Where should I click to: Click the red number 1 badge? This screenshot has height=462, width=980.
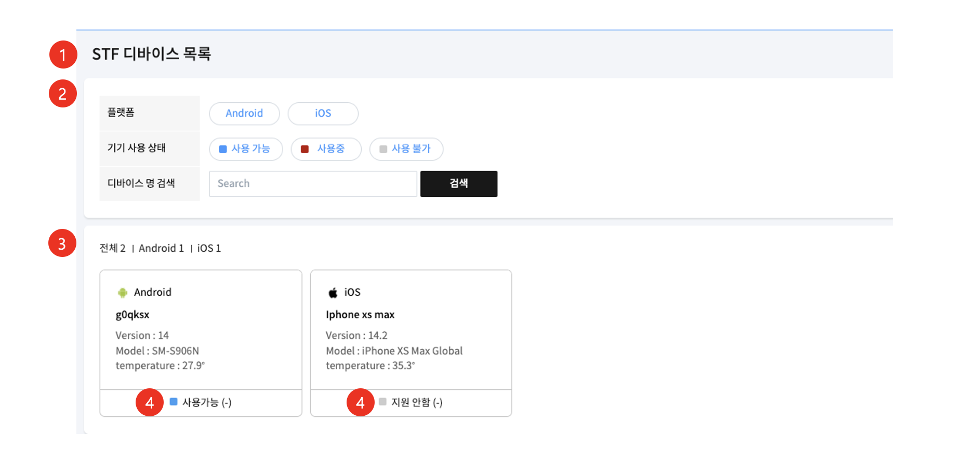tap(63, 55)
